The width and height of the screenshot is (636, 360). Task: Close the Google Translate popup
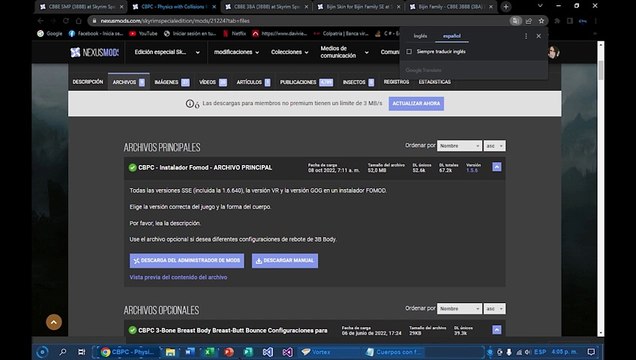539,36
